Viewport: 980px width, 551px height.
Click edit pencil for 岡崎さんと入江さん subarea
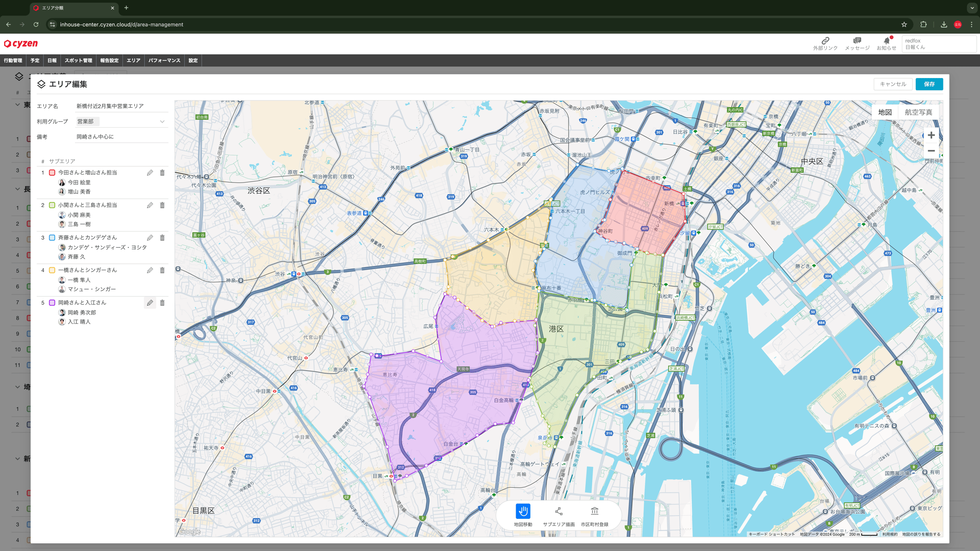tap(150, 303)
